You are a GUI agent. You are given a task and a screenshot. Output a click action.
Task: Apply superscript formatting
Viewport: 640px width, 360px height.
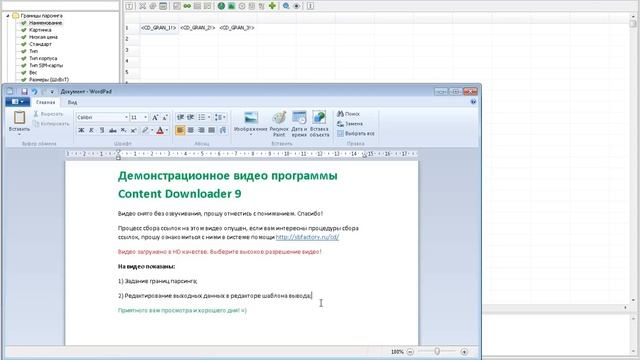click(133, 130)
